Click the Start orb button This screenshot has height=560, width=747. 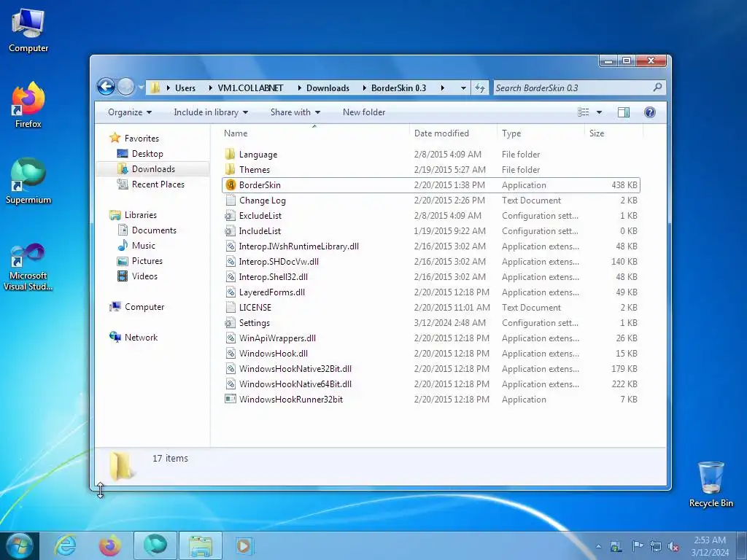point(19,545)
